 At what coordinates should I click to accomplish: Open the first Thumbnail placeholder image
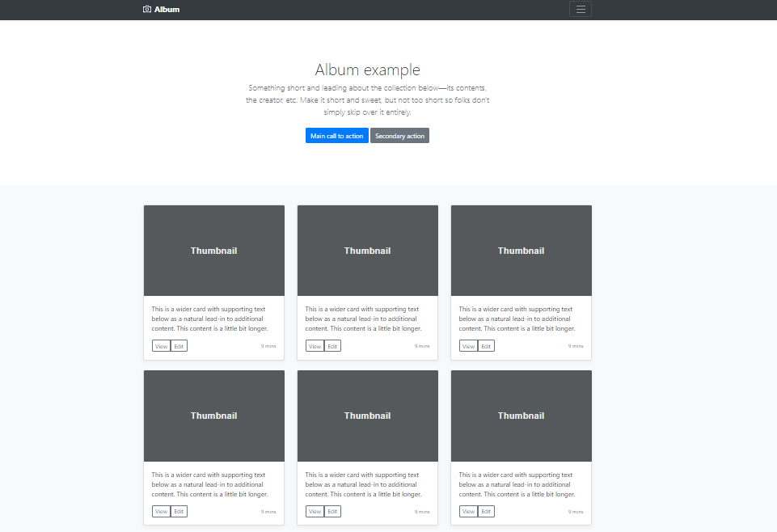213,251
